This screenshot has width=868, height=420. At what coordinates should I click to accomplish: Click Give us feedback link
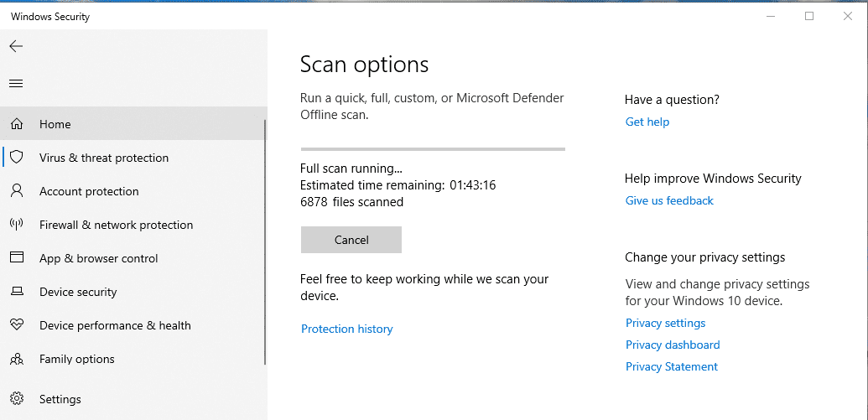(x=669, y=200)
